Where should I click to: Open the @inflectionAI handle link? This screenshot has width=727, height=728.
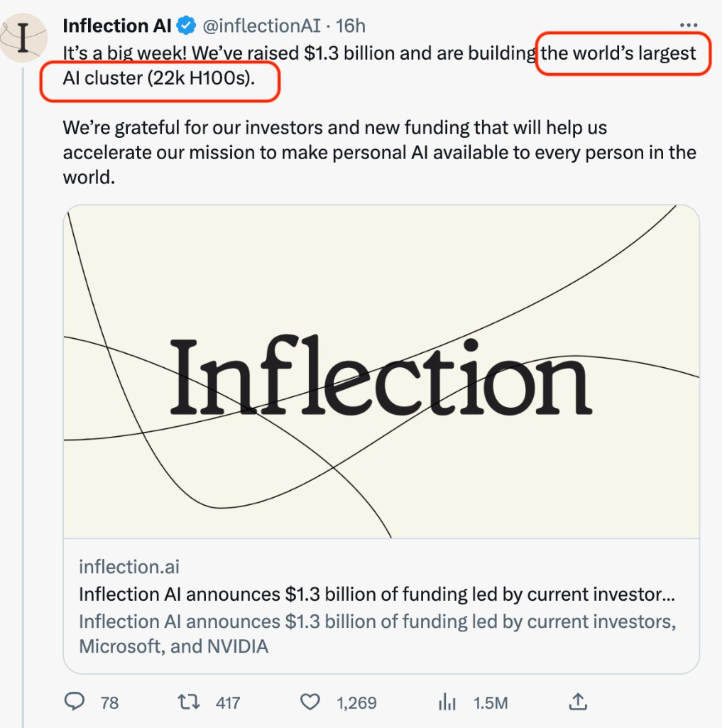(262, 26)
